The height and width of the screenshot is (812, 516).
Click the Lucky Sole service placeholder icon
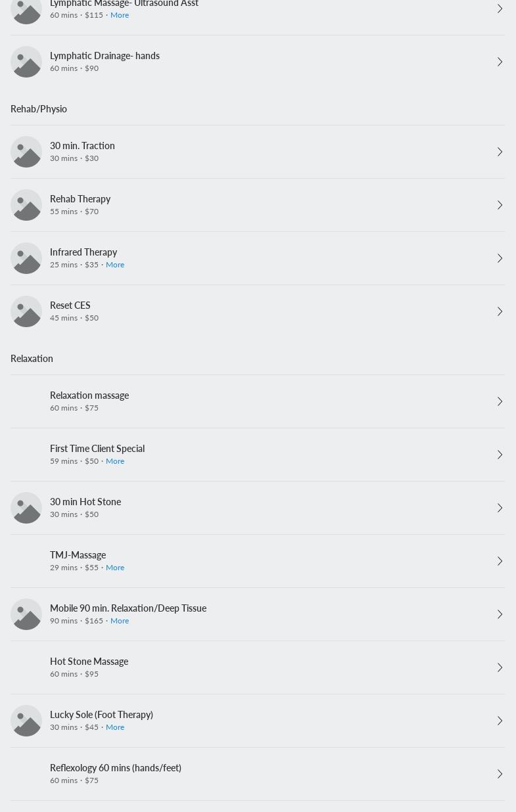point(26,721)
